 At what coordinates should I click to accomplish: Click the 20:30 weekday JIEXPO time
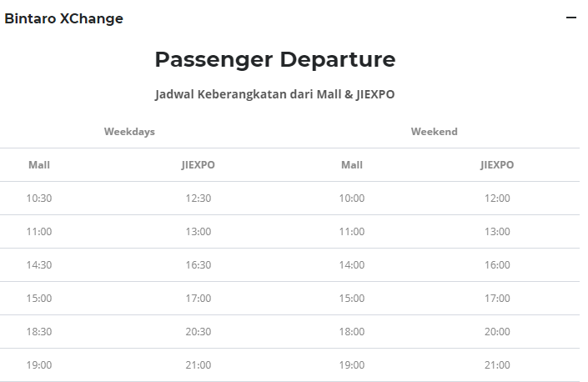[198, 332]
